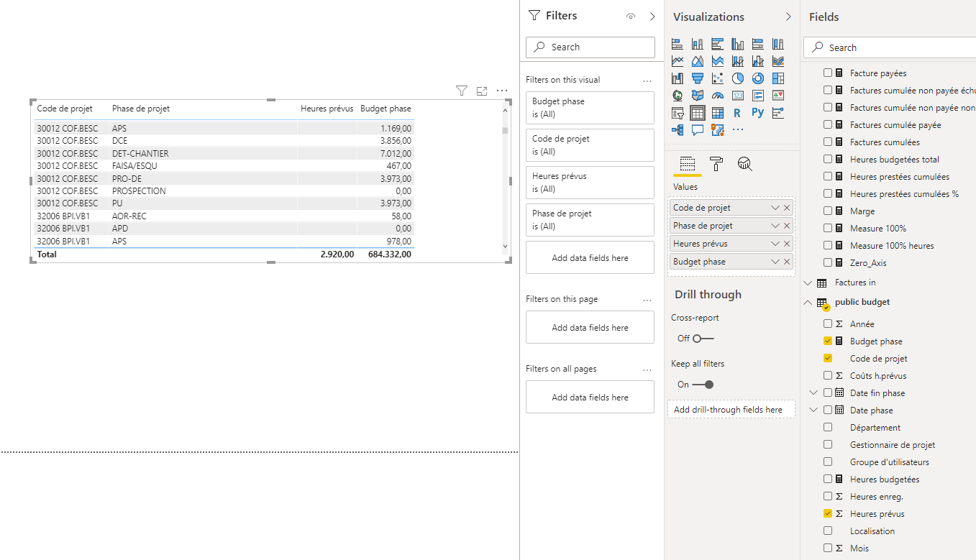This screenshot has width=976, height=560.
Task: Open dropdown for Code de projet value
Action: pyautogui.click(x=775, y=208)
